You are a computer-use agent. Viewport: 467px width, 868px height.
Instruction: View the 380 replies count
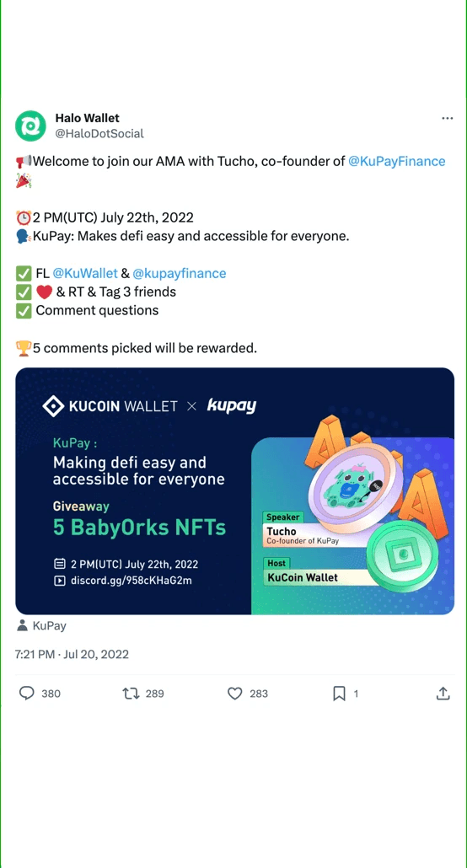51,694
